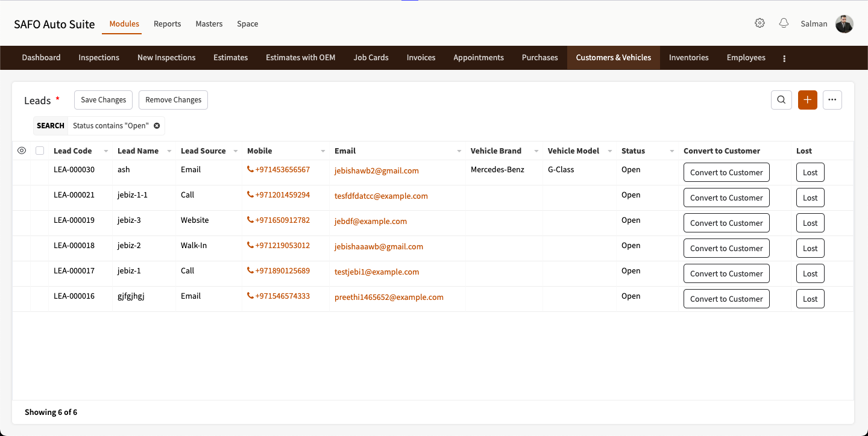Open the ellipsis options menu beside the plus

click(x=832, y=100)
